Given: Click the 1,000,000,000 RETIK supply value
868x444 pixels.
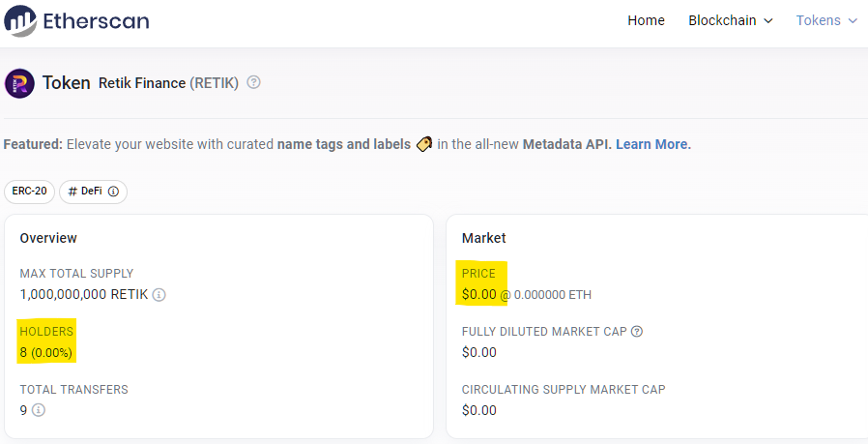Looking at the screenshot, I should (84, 294).
